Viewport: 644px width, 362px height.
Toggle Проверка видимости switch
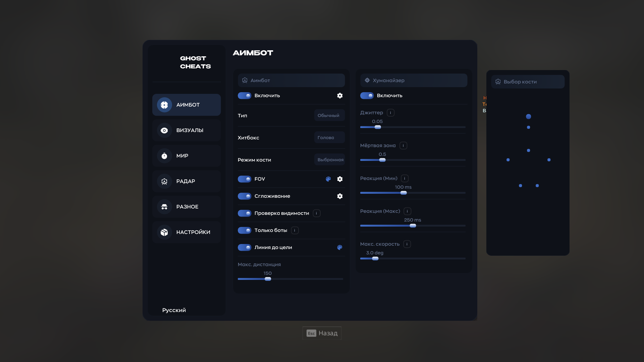[x=245, y=213]
